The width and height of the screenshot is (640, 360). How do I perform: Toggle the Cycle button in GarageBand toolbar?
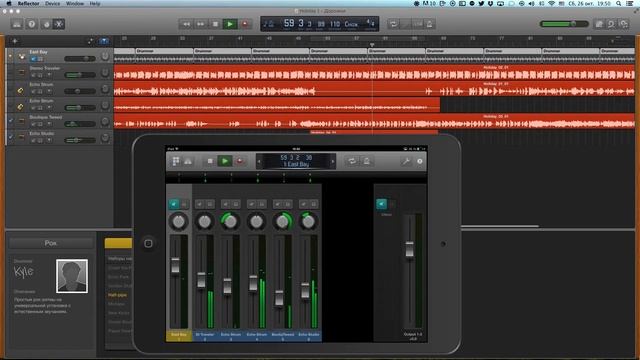coord(393,24)
